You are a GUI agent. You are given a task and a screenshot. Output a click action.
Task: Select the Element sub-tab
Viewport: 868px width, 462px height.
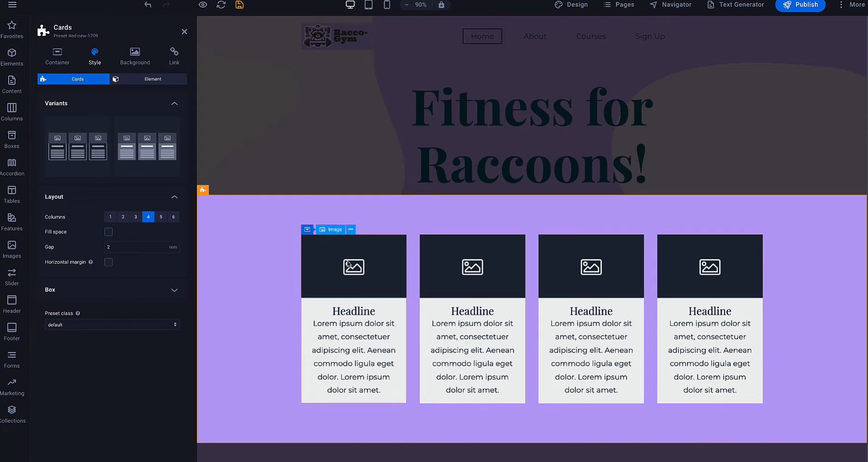148,79
